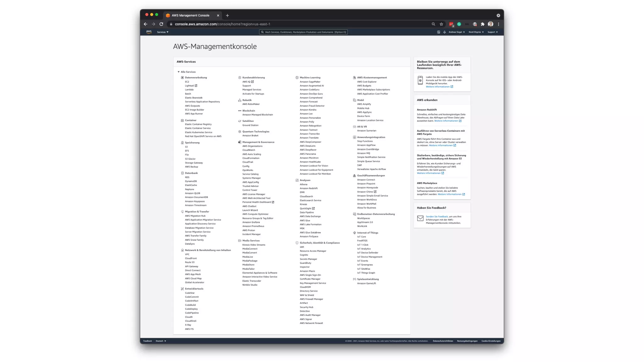Screen dimensions: 644x362
Task: Open the browser extensions puzzle icon
Action: pos(483,24)
